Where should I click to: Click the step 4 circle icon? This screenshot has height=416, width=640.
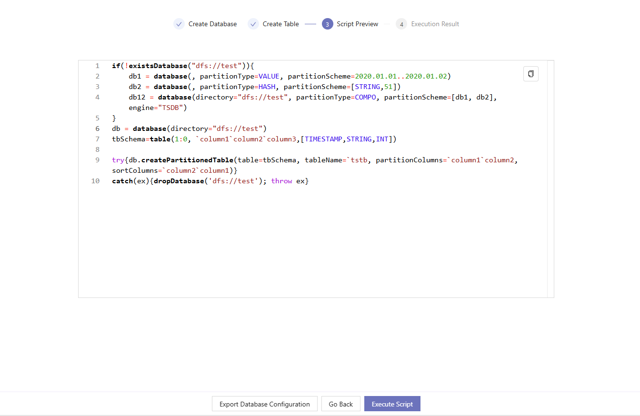coord(401,24)
